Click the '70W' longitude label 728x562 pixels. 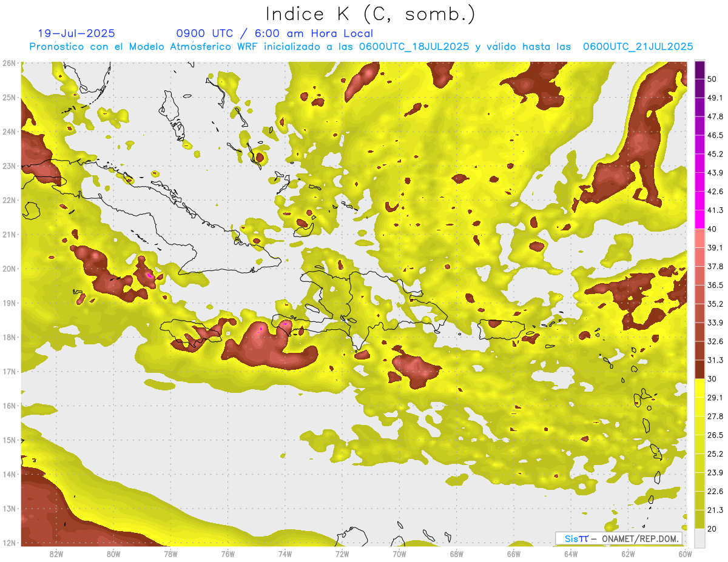coord(399,554)
